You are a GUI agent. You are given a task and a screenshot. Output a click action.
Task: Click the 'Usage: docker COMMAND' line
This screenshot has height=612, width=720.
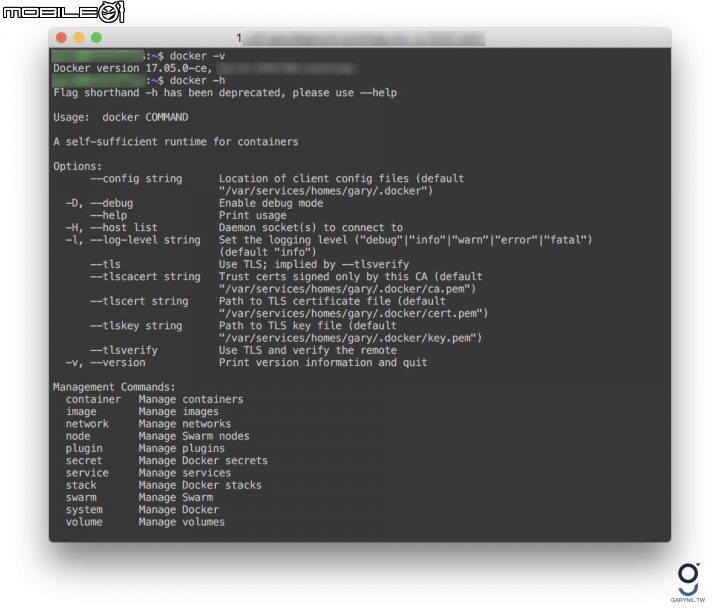(120, 118)
